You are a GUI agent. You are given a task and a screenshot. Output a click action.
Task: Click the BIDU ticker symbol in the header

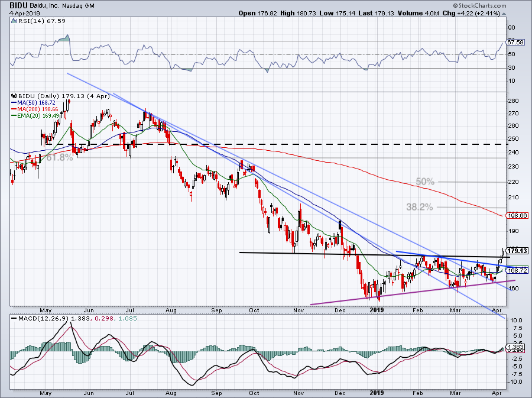click(17, 5)
